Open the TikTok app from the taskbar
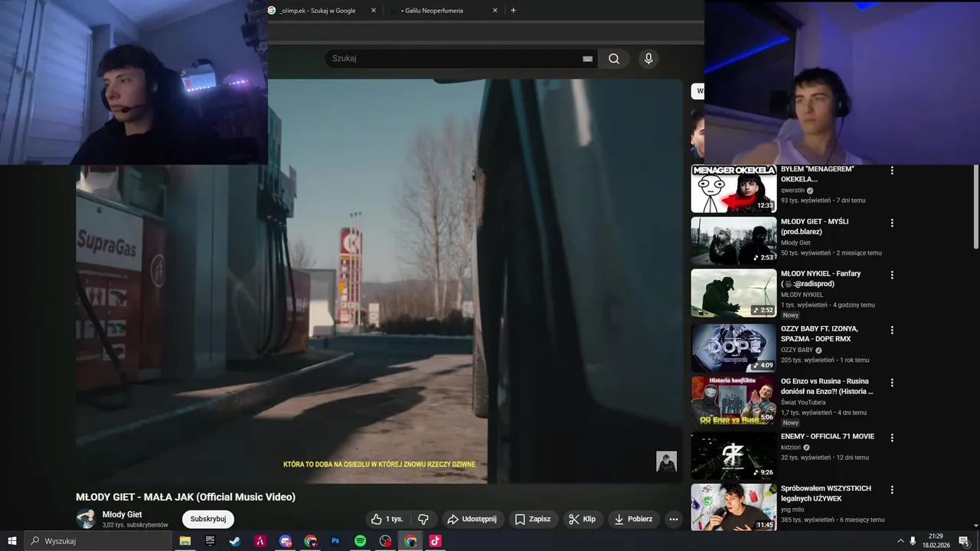980x551 pixels. pyautogui.click(x=435, y=541)
